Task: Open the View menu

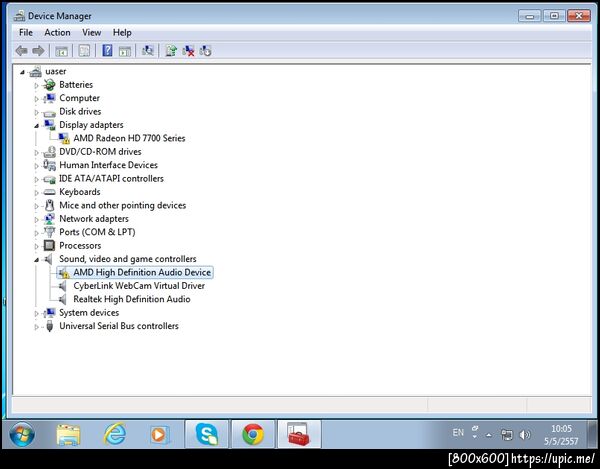Action: (x=91, y=33)
